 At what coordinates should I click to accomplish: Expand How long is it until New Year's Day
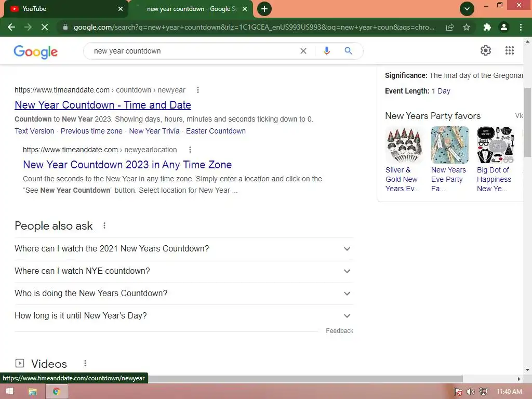click(183, 316)
